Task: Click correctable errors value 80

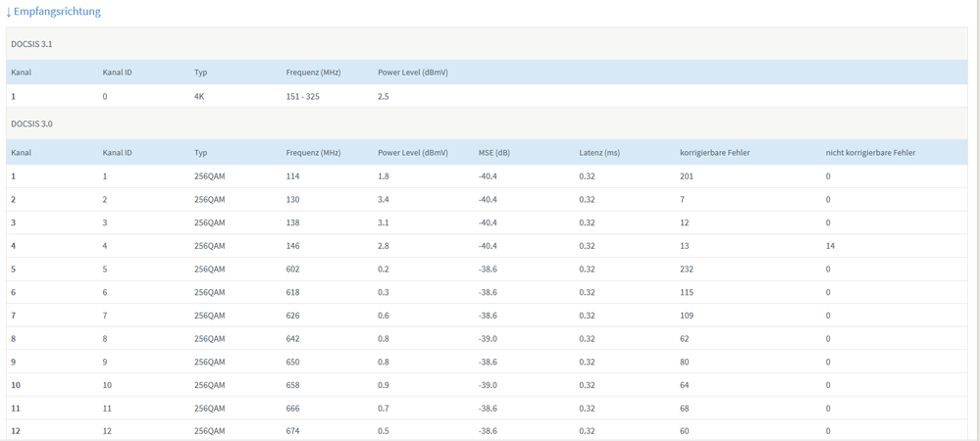Action: pyautogui.click(x=685, y=362)
